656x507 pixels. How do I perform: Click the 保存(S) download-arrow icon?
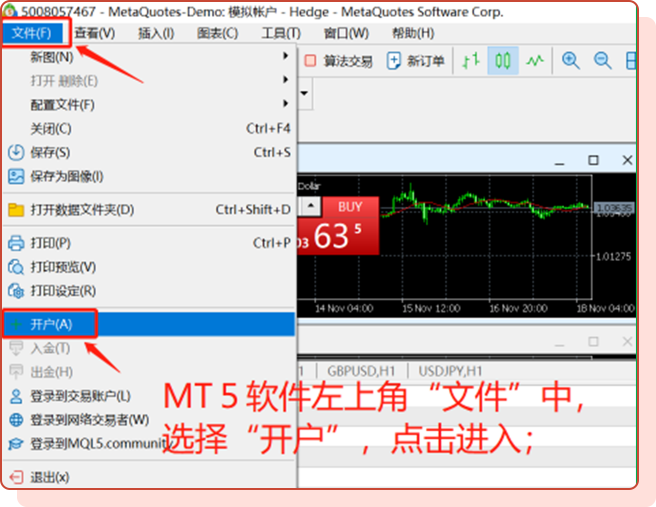pyautogui.click(x=16, y=152)
